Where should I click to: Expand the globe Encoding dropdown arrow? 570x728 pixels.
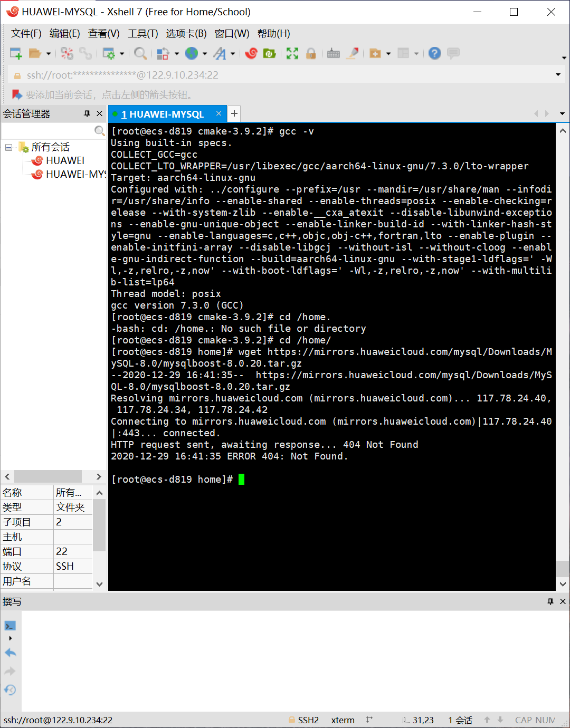click(x=205, y=53)
